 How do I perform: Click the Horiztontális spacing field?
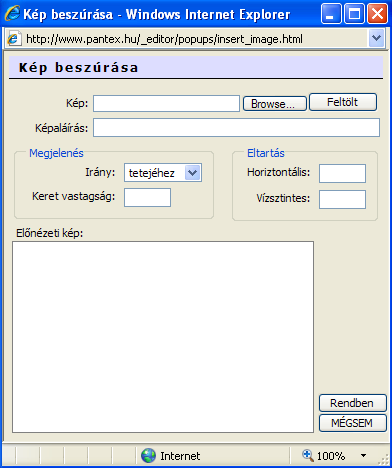point(342,173)
